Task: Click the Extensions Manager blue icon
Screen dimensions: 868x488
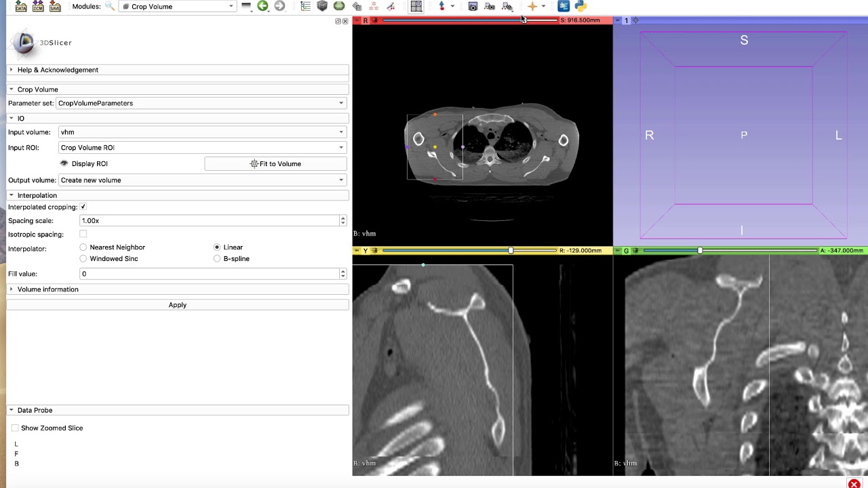Action: (564, 6)
